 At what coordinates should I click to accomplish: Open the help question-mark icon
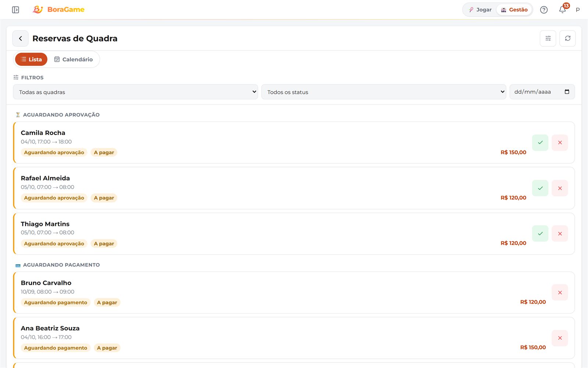point(544,10)
